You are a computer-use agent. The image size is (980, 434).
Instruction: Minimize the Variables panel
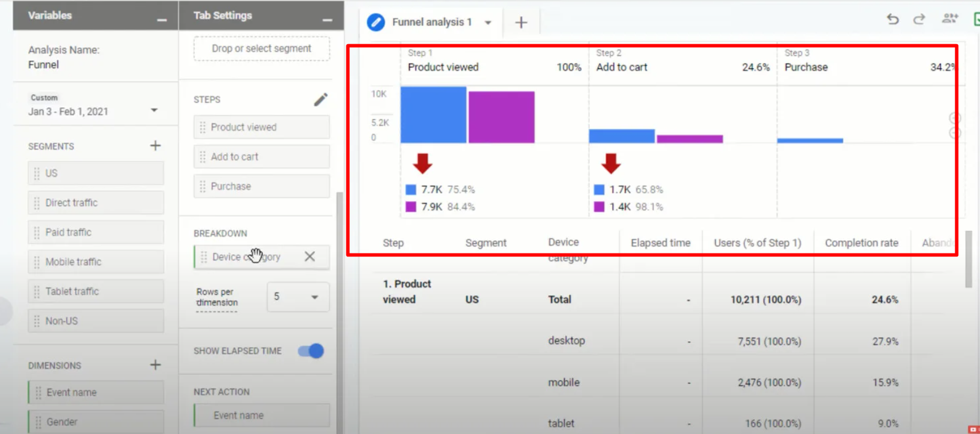click(162, 20)
